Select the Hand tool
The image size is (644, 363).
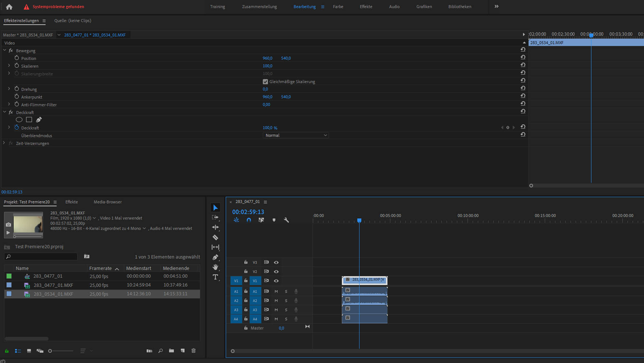(x=215, y=267)
